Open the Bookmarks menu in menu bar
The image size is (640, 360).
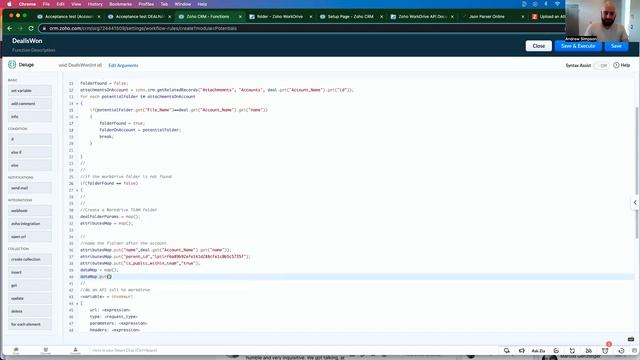click(x=120, y=4)
